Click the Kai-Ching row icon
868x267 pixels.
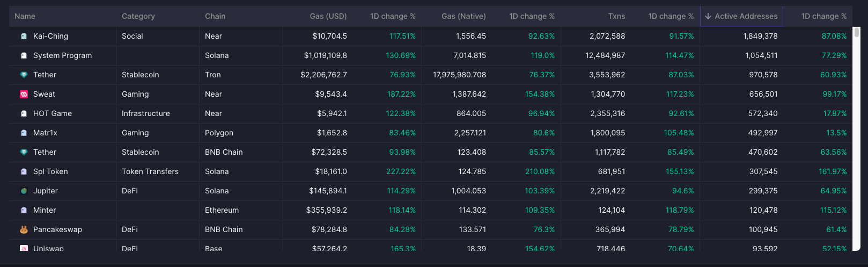point(24,36)
